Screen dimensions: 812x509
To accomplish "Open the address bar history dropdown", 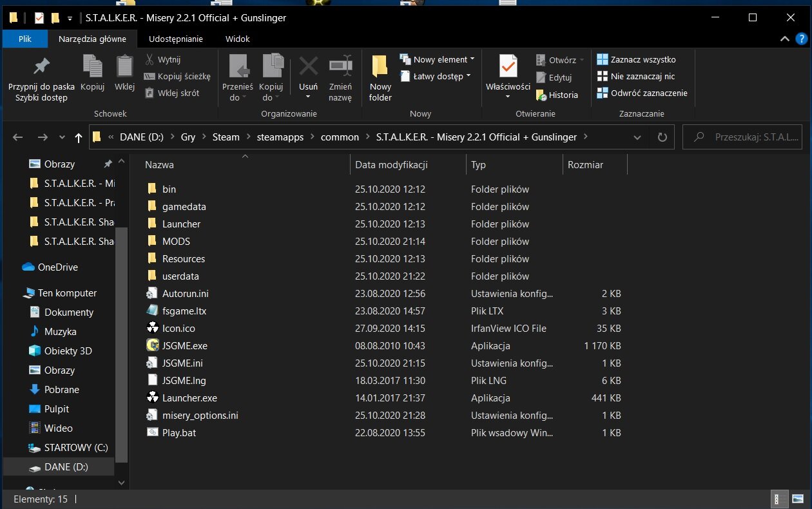I will coord(637,137).
